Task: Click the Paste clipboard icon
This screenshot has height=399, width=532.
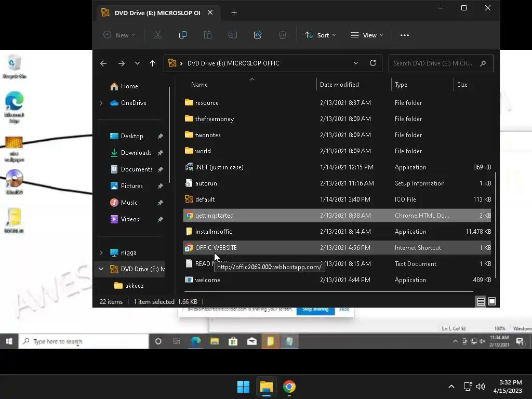Action: click(x=208, y=35)
